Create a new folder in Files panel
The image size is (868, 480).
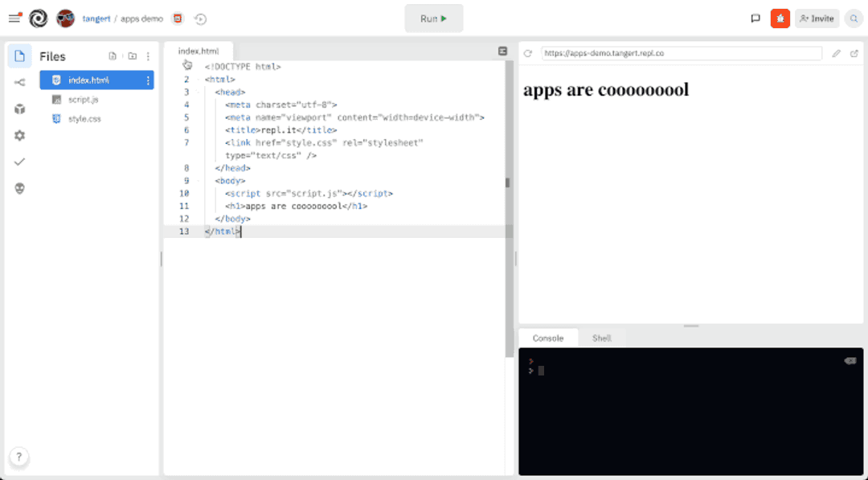[x=131, y=55]
